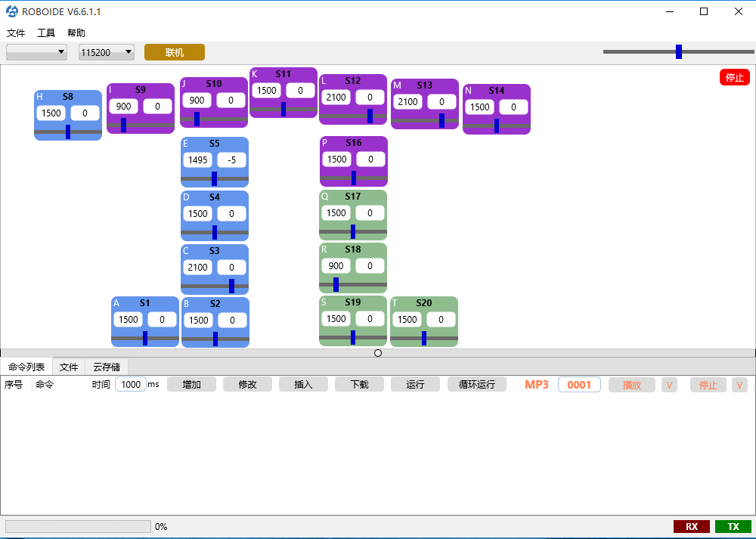This screenshot has width=756, height=539.
Task: Open the 工具 menu
Action: [46, 33]
